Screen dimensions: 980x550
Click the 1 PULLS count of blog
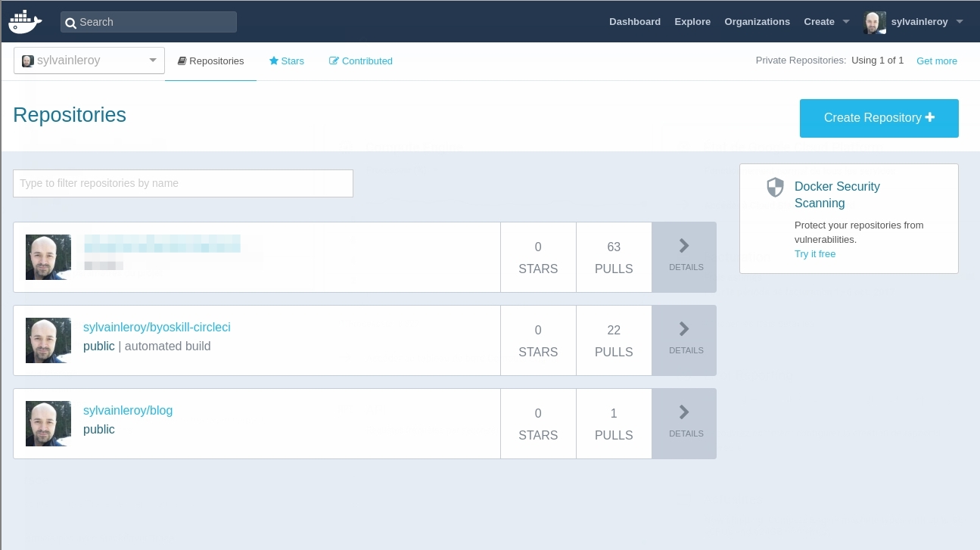tap(614, 424)
